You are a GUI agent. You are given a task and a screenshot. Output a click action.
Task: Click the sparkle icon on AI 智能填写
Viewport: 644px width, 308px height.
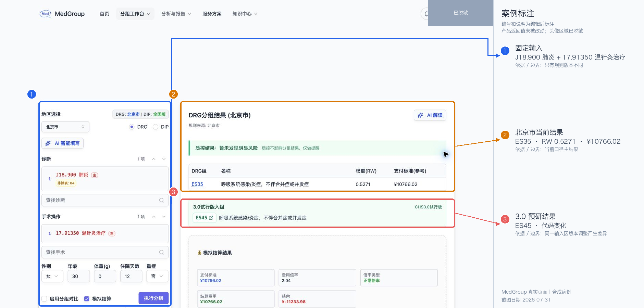point(48,143)
